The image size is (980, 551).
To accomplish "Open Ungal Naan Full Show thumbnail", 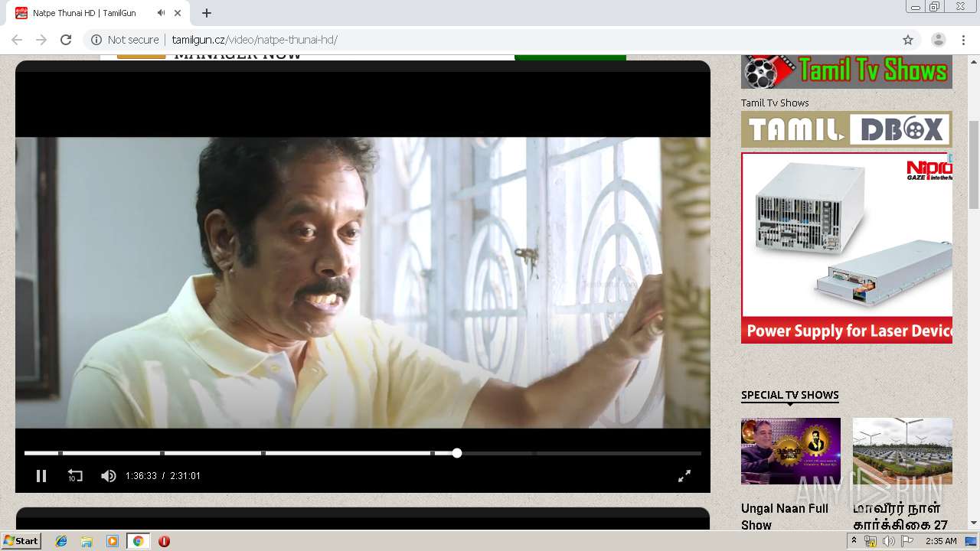I will pos(791,451).
